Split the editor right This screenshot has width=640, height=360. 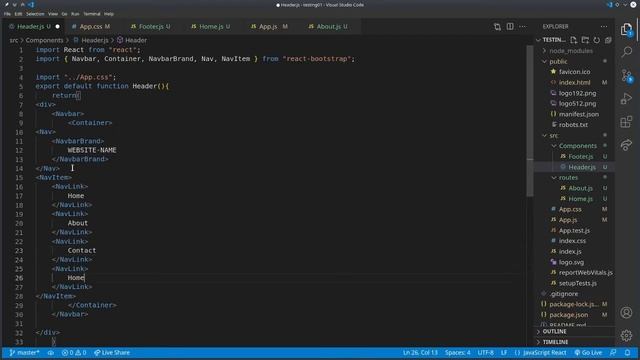pos(510,27)
